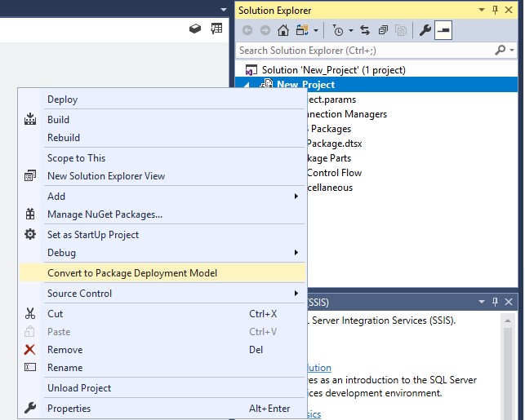Click the Collapse All icon
This screenshot has height=420, width=525.
point(382,31)
